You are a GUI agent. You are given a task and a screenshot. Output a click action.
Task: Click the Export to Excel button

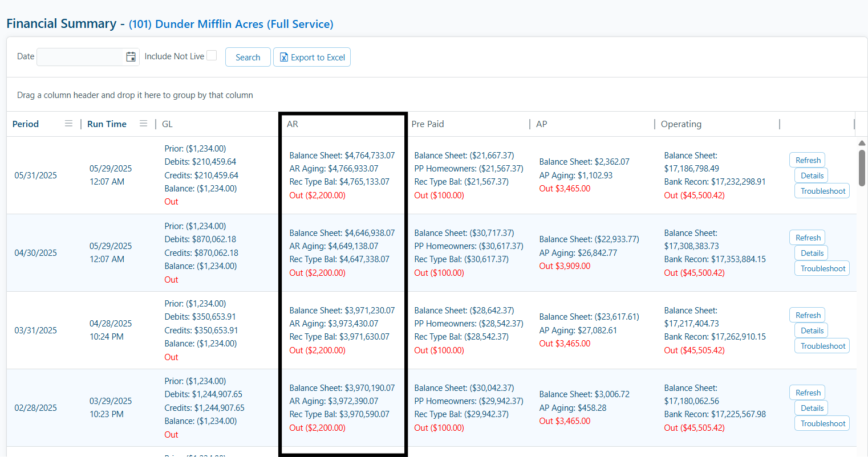click(x=312, y=57)
